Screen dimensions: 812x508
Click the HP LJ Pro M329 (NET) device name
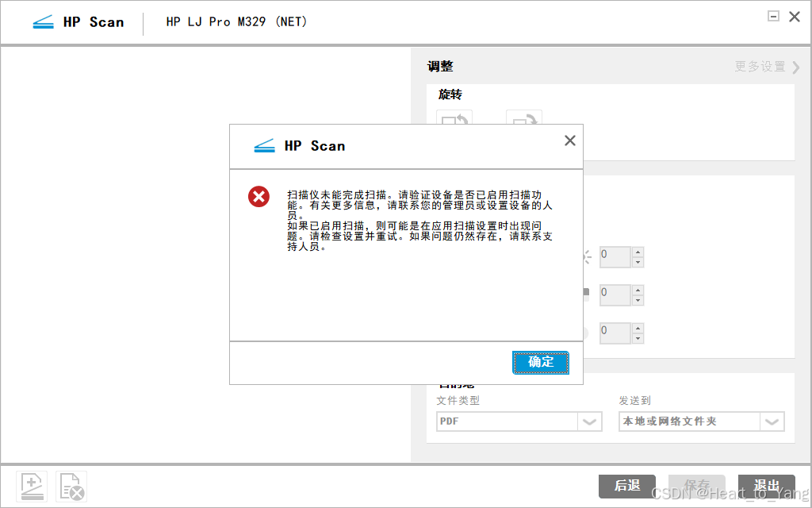click(236, 21)
